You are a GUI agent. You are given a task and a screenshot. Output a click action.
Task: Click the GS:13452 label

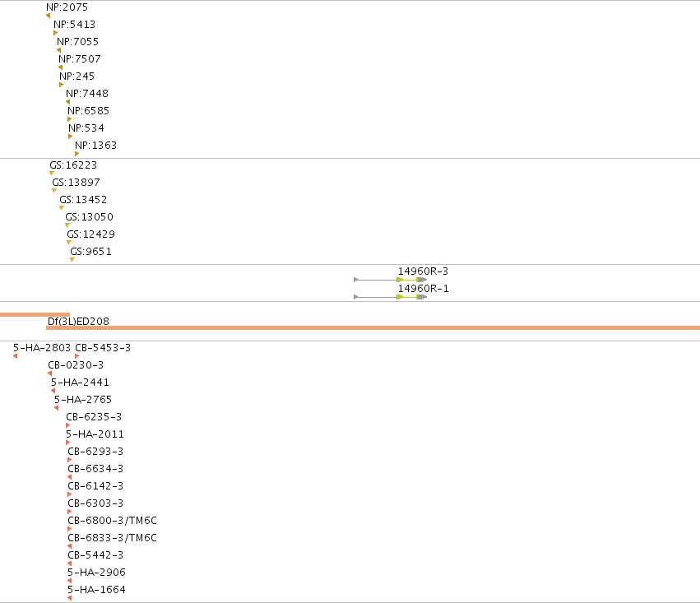(83, 200)
